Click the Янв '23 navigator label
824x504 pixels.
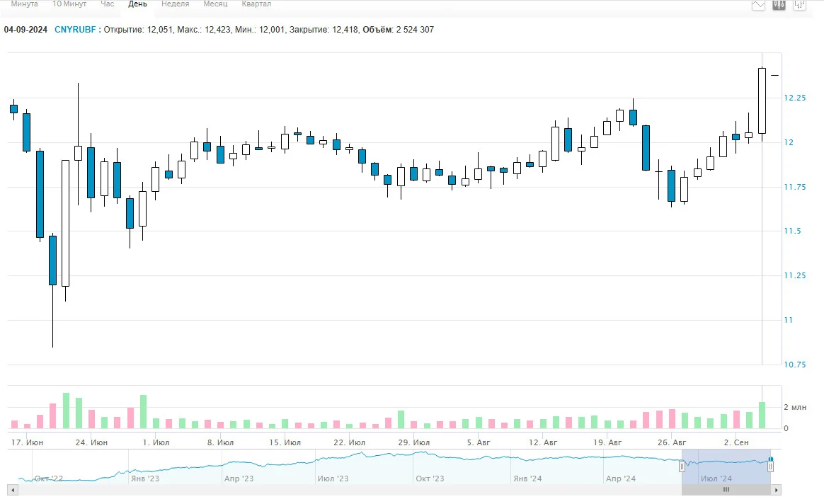pyautogui.click(x=145, y=479)
